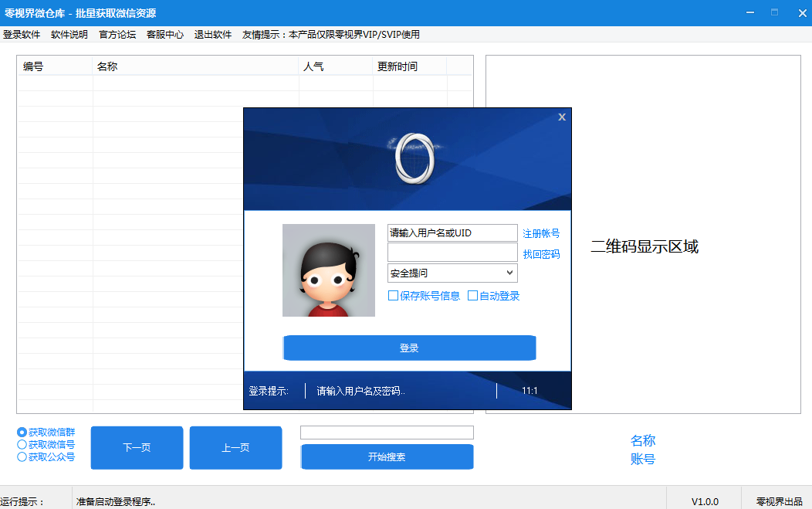Enable the 自动登录 checkbox
Screen dimensions: 812x509
point(473,296)
